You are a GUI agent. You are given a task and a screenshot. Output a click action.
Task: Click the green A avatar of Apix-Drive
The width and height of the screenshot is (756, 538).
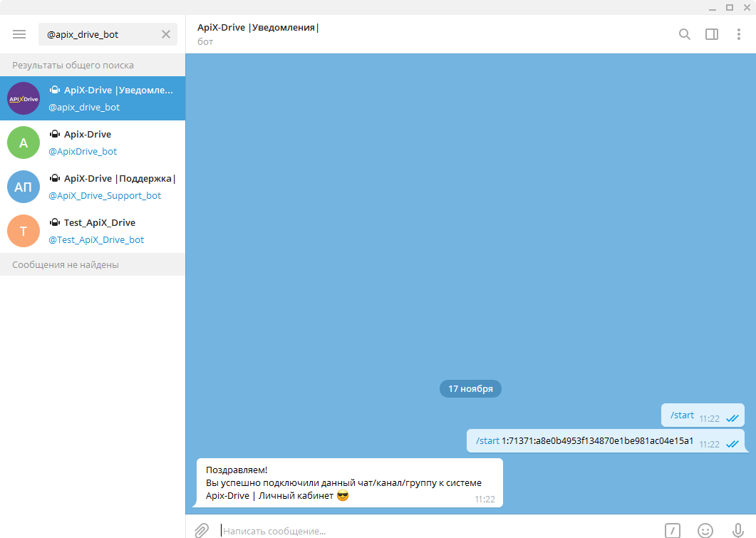[x=24, y=143]
